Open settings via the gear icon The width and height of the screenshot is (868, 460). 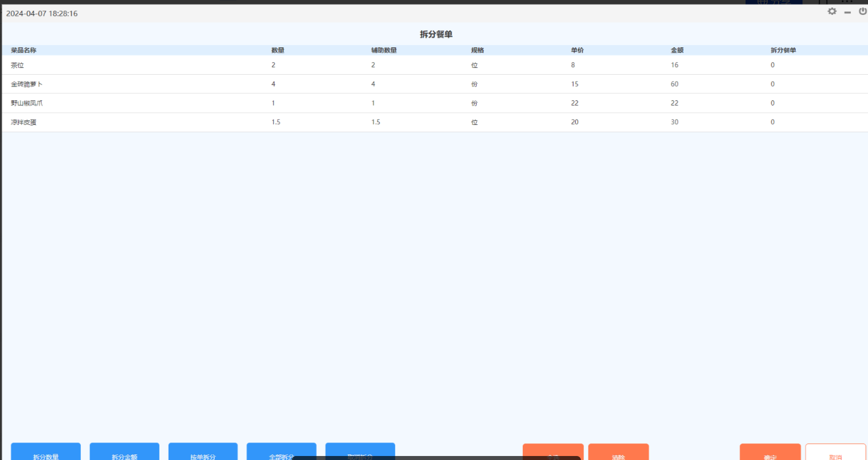tap(832, 11)
